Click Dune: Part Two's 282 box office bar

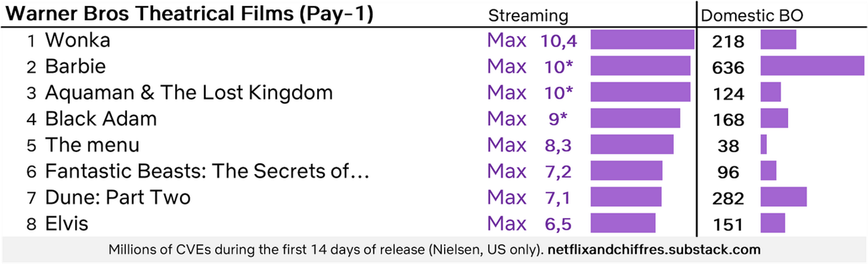pos(783,197)
